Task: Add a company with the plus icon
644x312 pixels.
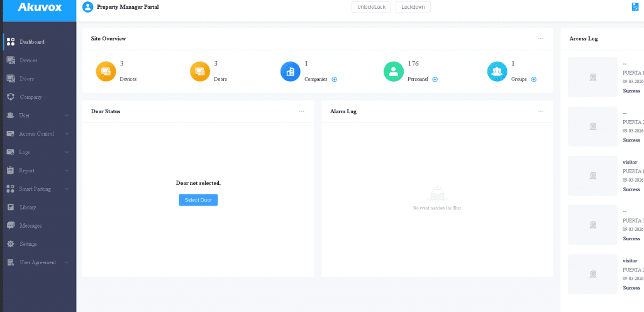Action: pyautogui.click(x=334, y=80)
